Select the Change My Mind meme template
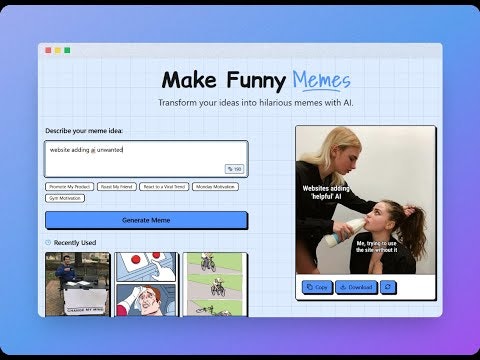The height and width of the screenshot is (360, 480). [x=77, y=284]
